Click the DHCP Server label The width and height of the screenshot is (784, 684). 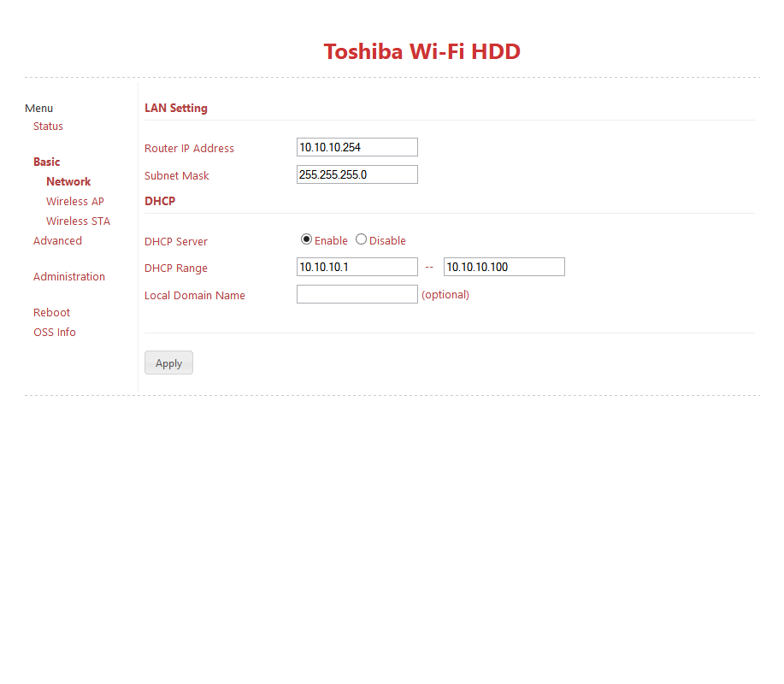(x=176, y=241)
